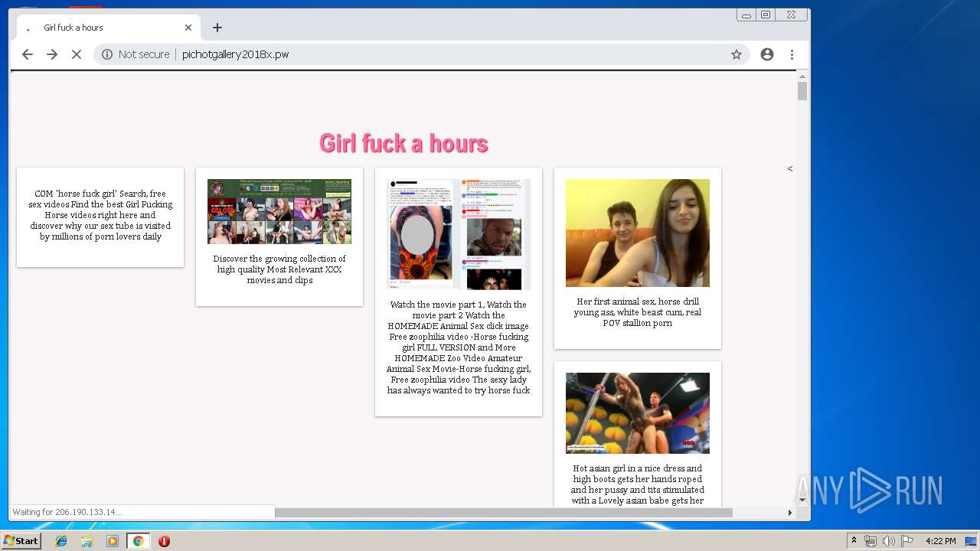
Task: Click the 4:22 PM system clock
Action: [x=941, y=541]
